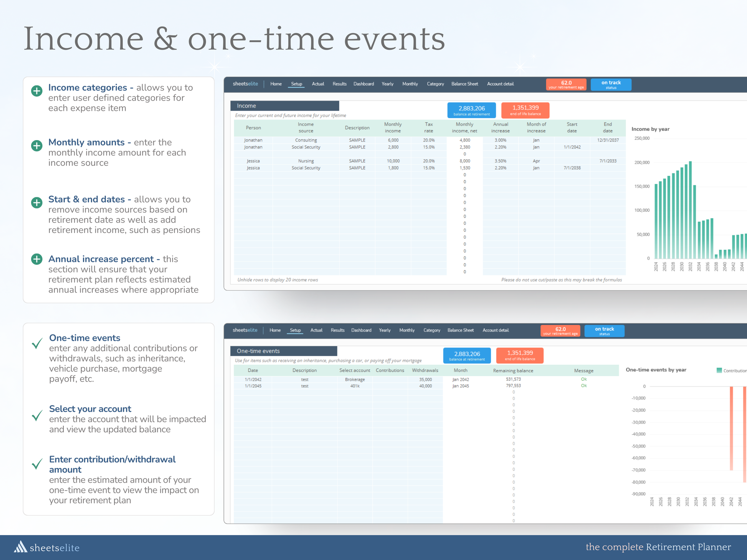Select the 1/1/2045 date cell
Image resolution: width=747 pixels, height=560 pixels.
[253, 386]
